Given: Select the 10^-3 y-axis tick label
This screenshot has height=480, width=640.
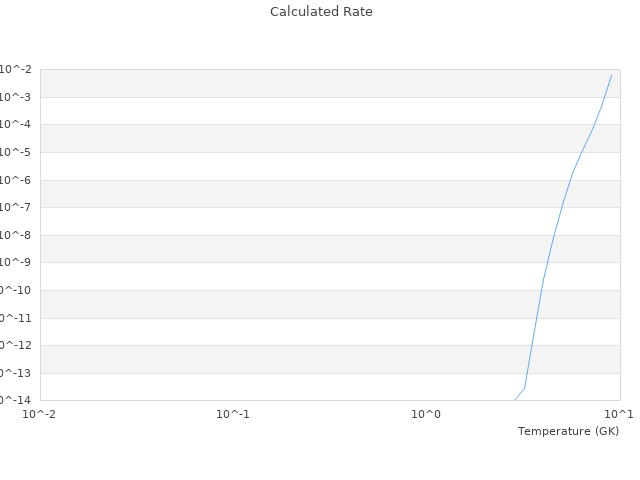Looking at the screenshot, I should click(15, 97).
